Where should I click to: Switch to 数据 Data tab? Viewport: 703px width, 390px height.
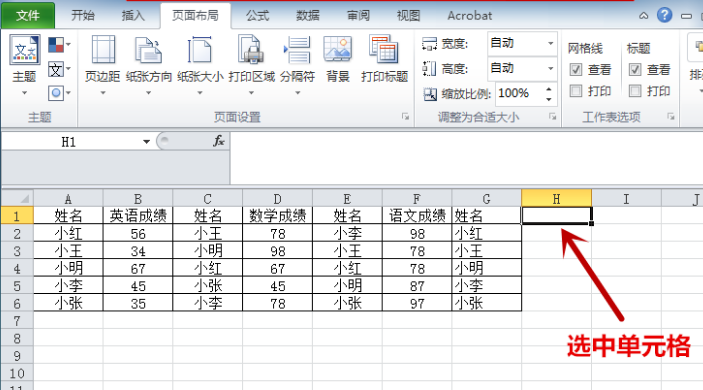pos(308,16)
